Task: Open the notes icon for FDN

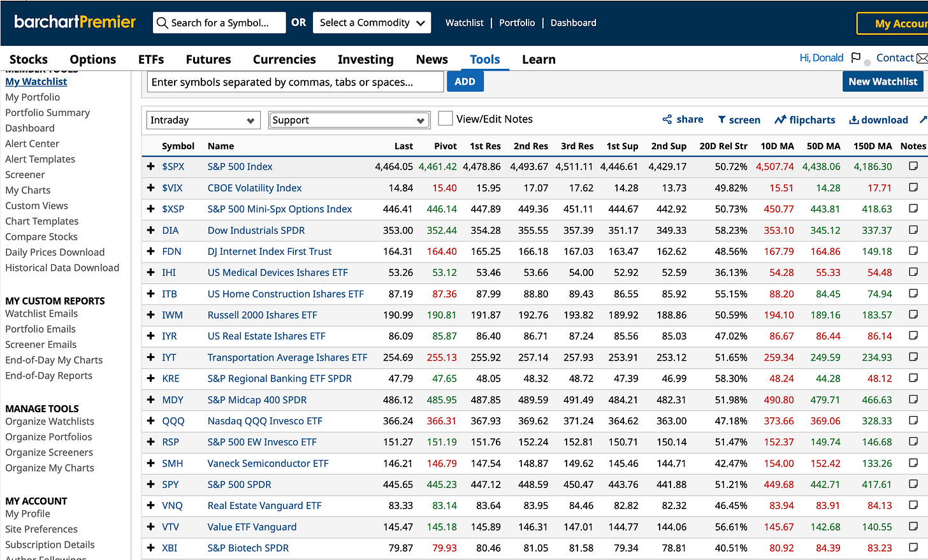Action: tap(913, 250)
